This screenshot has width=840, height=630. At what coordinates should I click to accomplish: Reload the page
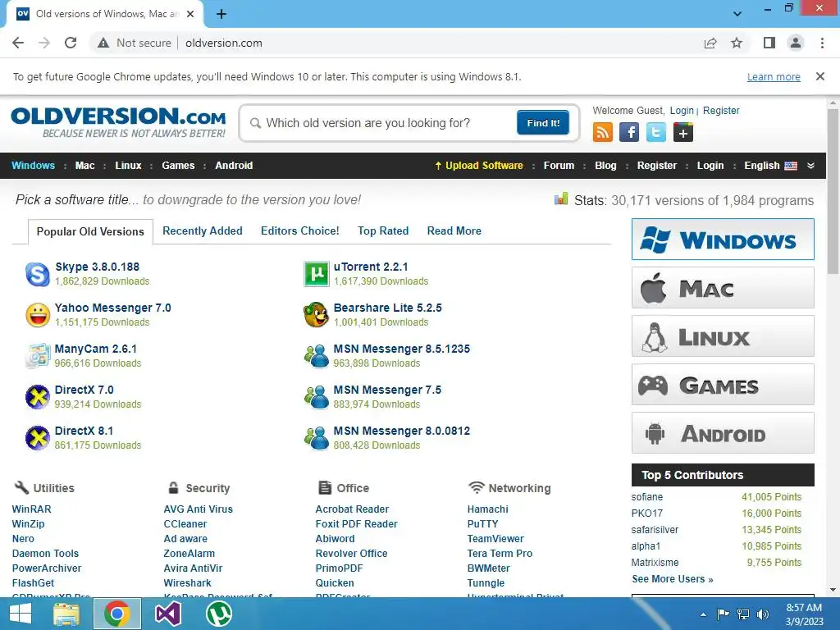71,43
